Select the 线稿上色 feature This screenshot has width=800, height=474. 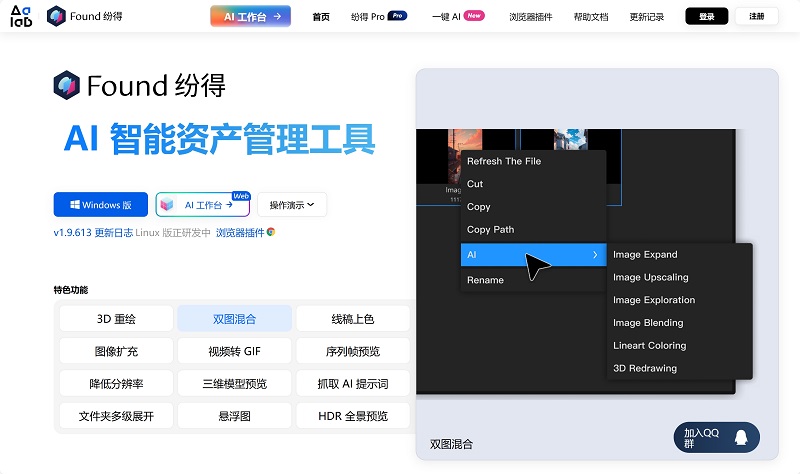click(353, 319)
